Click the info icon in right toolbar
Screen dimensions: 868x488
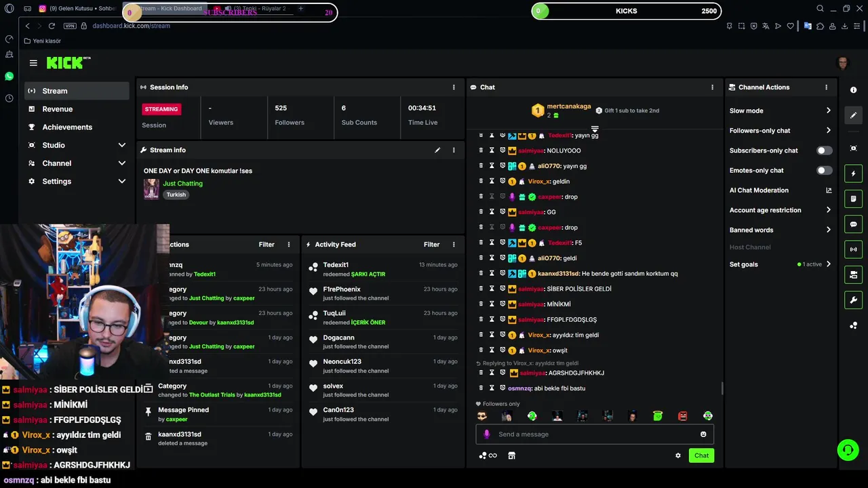[x=853, y=90]
